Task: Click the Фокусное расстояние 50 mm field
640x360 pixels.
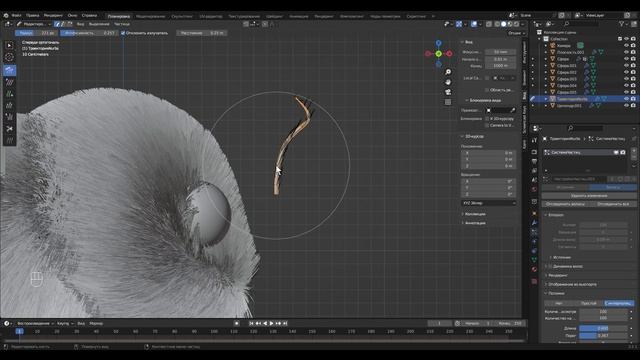Action: point(501,52)
